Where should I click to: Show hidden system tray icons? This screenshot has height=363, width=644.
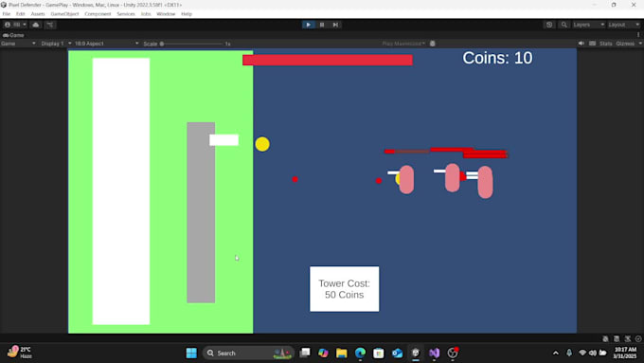[556, 353]
